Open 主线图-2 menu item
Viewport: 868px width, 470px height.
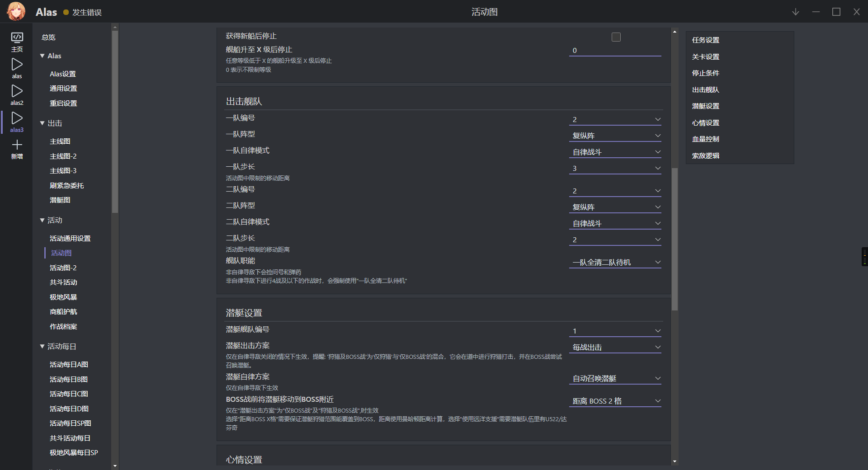63,156
